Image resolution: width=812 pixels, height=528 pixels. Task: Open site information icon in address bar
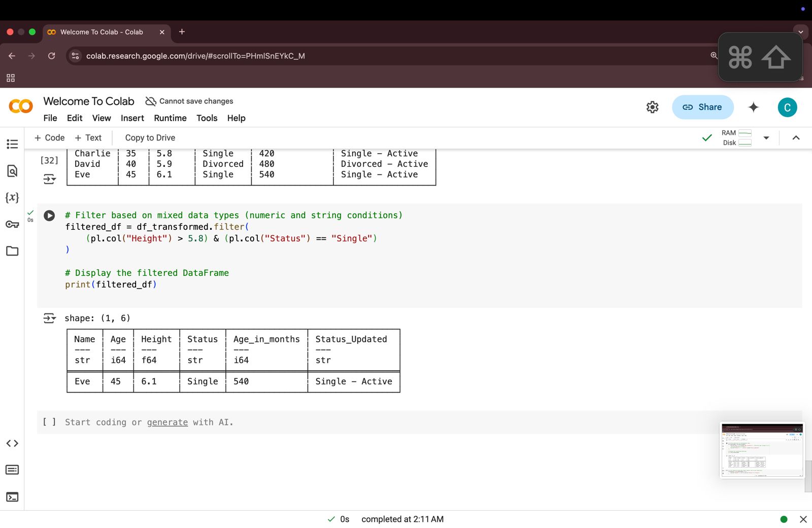click(x=75, y=56)
